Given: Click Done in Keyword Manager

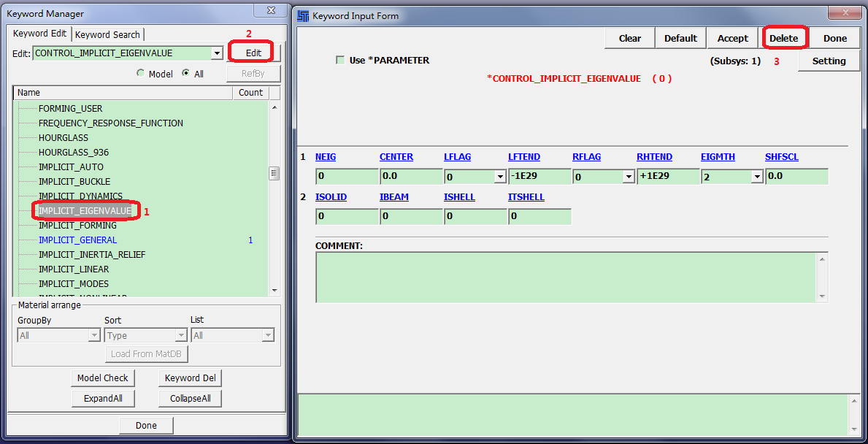Looking at the screenshot, I should (146, 425).
